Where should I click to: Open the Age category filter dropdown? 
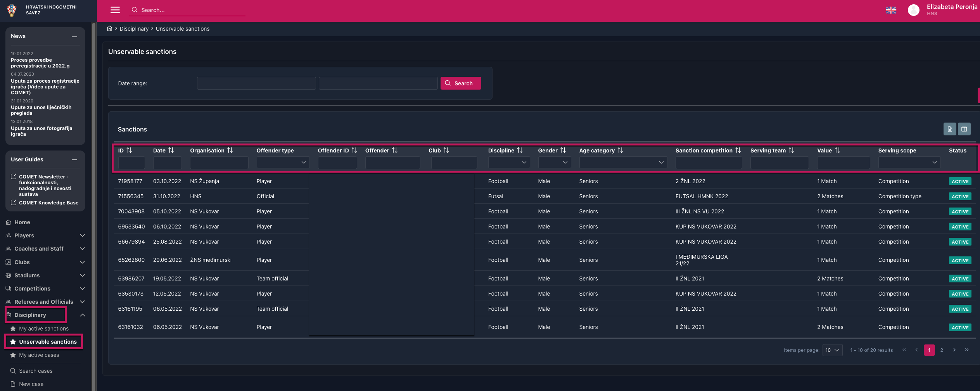[x=622, y=163]
